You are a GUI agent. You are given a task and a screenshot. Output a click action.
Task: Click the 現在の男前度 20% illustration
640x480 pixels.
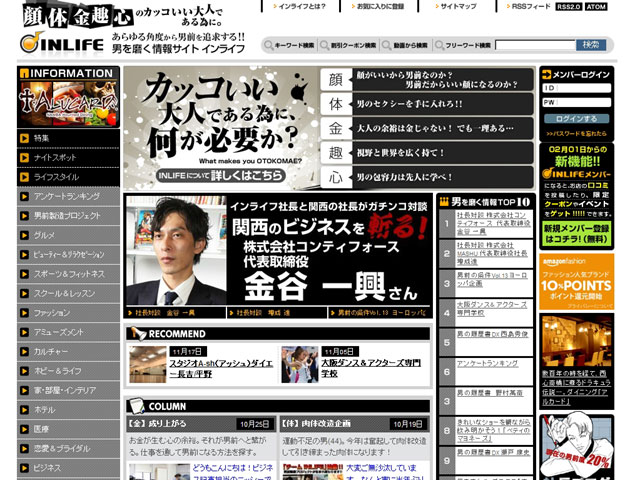coord(576,447)
